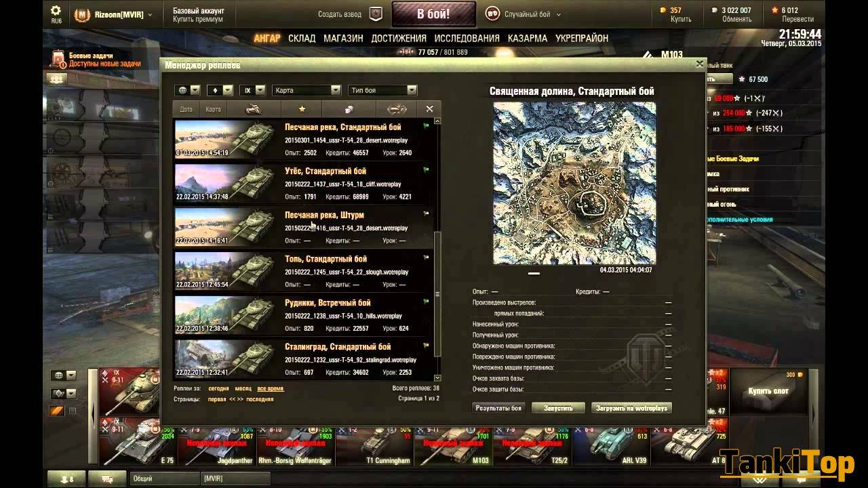Open the Тип боя filter dropdown
The image size is (868, 488).
(x=383, y=90)
